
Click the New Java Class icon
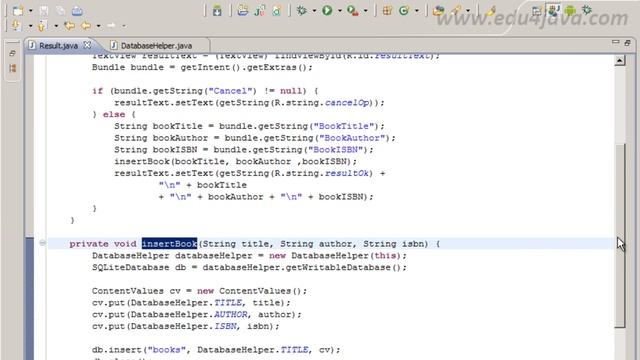point(404,11)
